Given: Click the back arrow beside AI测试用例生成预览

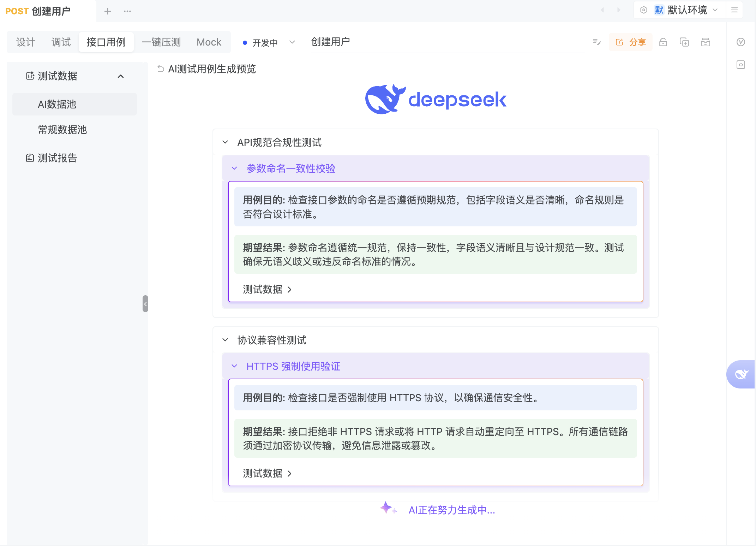Looking at the screenshot, I should point(161,69).
